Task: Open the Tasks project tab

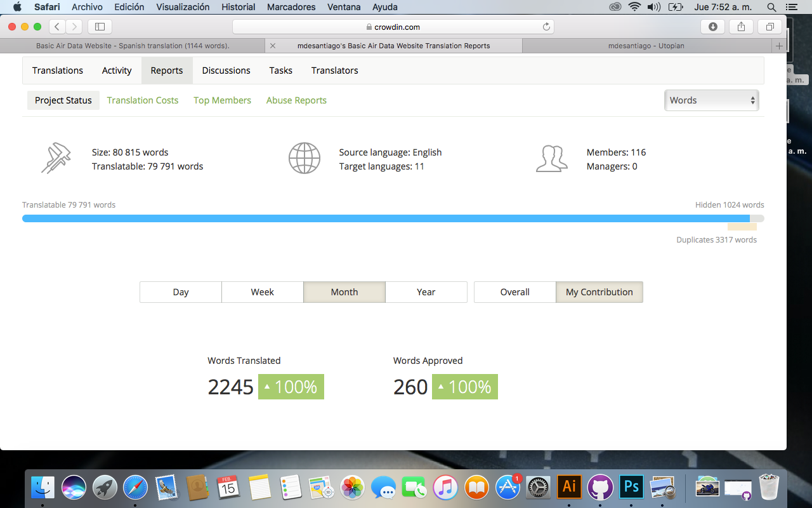Action: [280, 70]
